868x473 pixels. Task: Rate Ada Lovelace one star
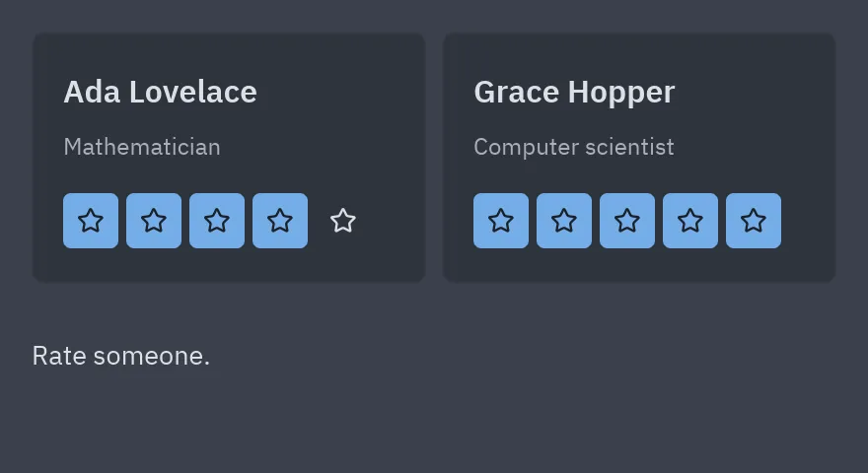point(91,221)
